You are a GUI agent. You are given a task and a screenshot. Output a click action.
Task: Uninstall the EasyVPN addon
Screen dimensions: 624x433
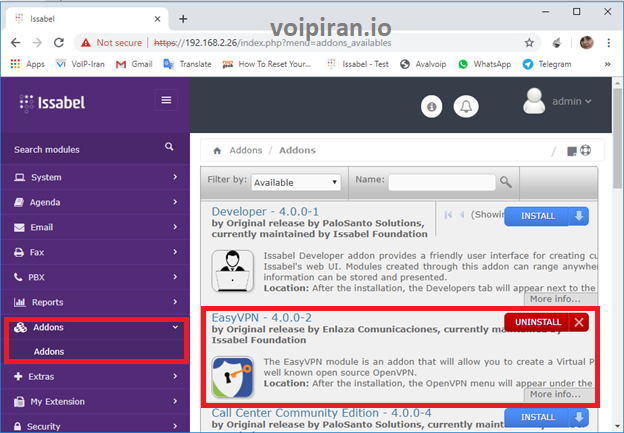[x=538, y=322]
